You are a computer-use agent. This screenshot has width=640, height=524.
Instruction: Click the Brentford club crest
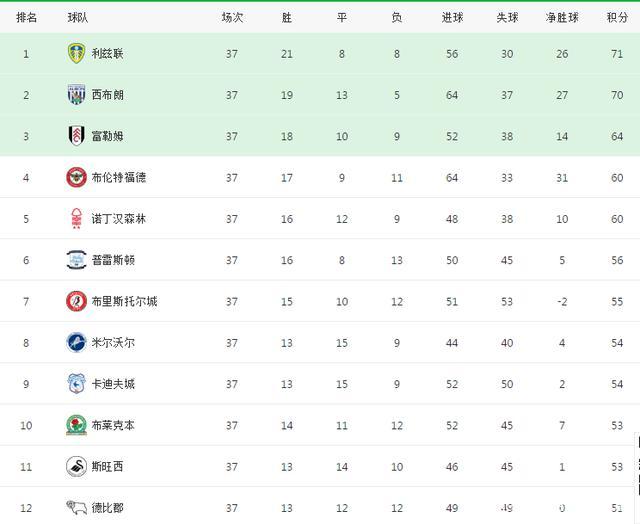76,177
